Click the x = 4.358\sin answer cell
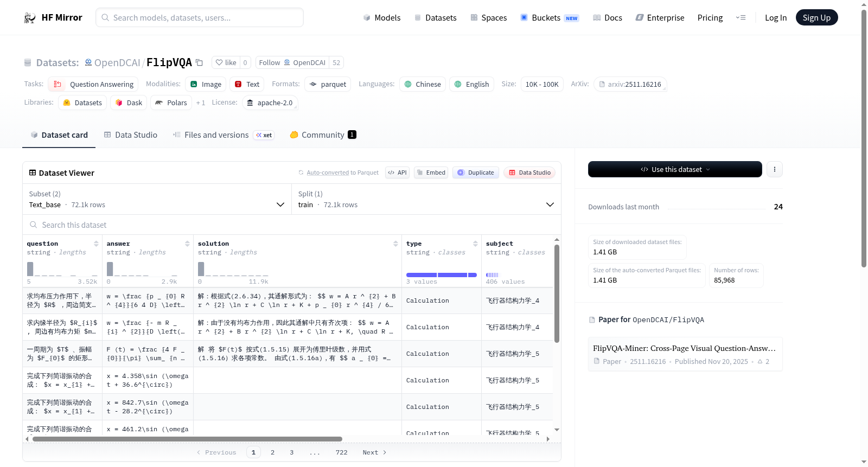The height and width of the screenshot is (467, 868). point(148,380)
